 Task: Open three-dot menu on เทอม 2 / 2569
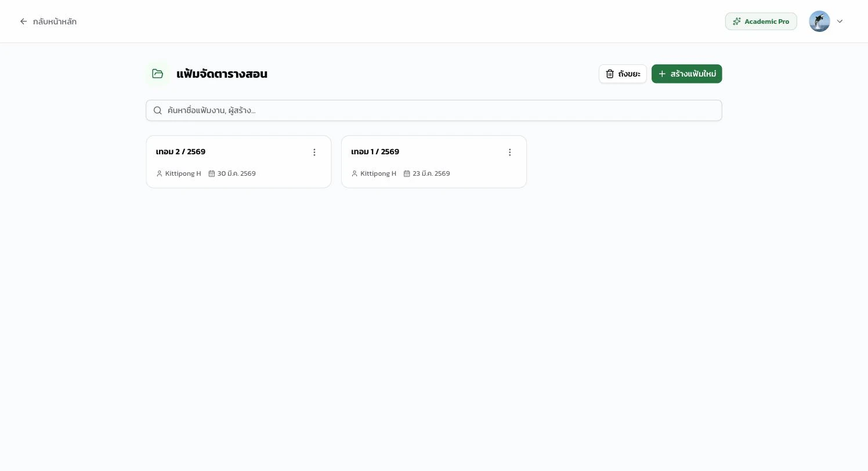[314, 152]
